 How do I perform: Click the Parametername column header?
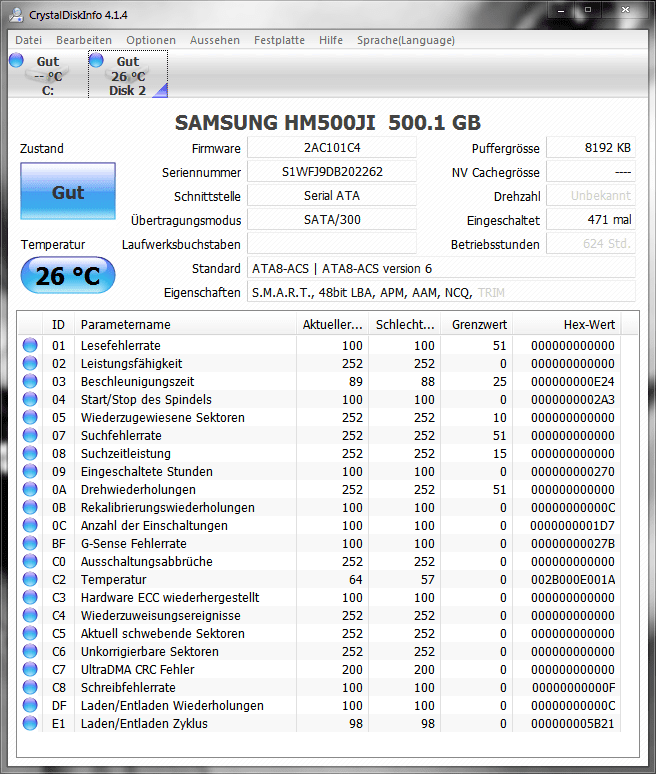[185, 324]
